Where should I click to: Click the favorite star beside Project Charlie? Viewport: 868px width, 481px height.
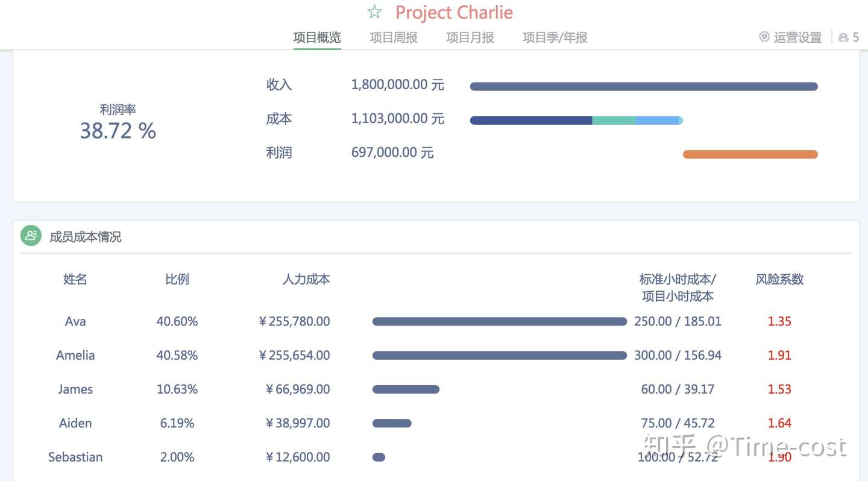374,12
